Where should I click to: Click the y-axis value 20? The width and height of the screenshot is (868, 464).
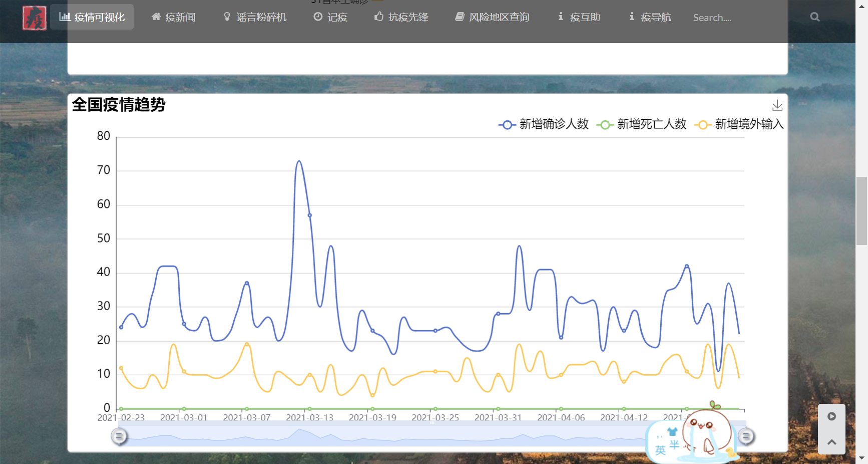104,340
